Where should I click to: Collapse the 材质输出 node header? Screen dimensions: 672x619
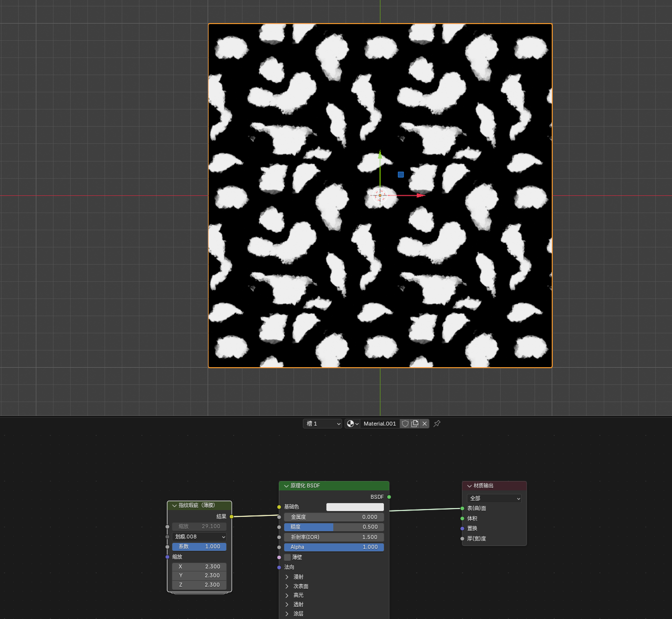click(x=470, y=486)
